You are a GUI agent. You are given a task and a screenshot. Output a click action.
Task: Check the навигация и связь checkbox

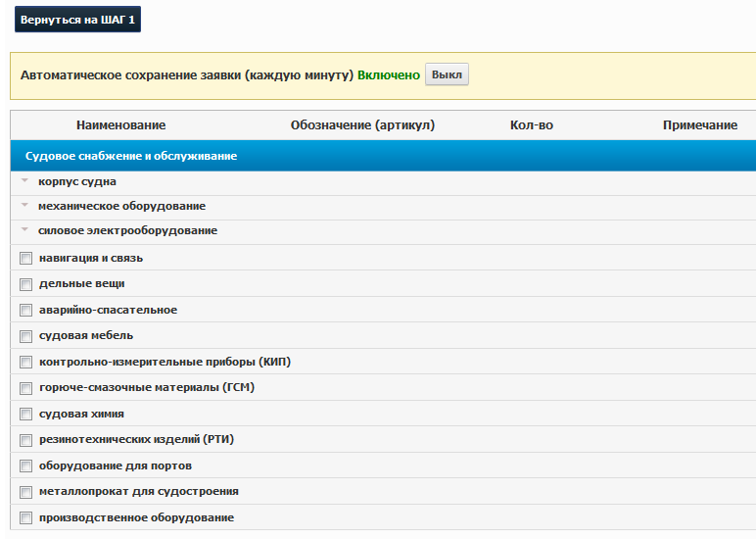(x=26, y=258)
